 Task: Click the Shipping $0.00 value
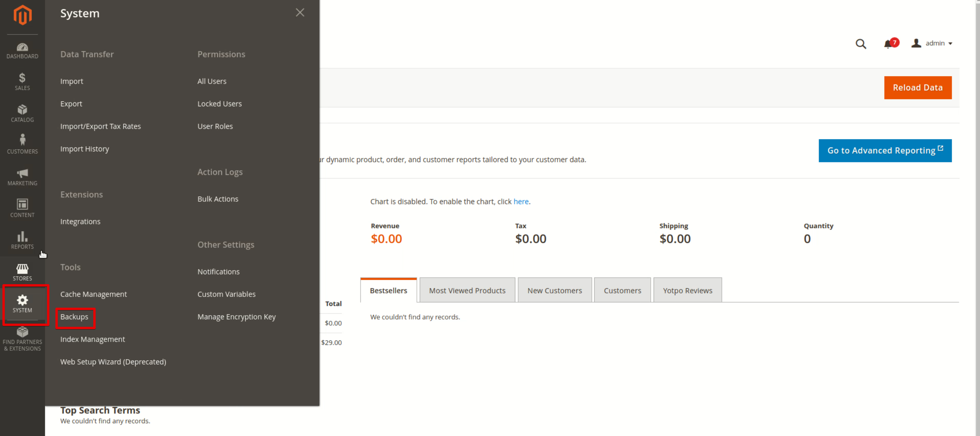(675, 239)
